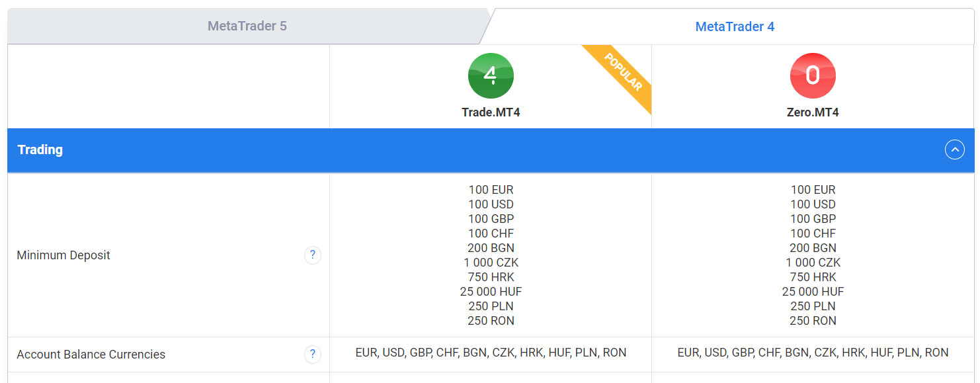Click the Zero.MT4 account balance currencies list
Screen dimensions: 980x383
point(813,353)
